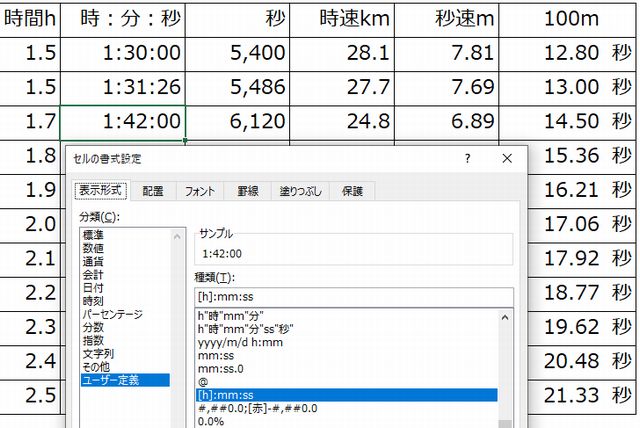Pick 時刻 in the category list
The height and width of the screenshot is (428, 640).
[x=125, y=301]
